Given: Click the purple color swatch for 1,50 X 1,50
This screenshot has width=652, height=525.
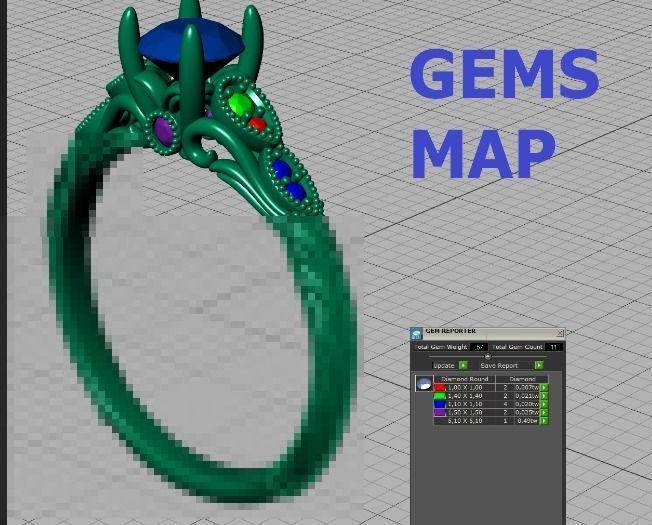Looking at the screenshot, I should point(440,412).
